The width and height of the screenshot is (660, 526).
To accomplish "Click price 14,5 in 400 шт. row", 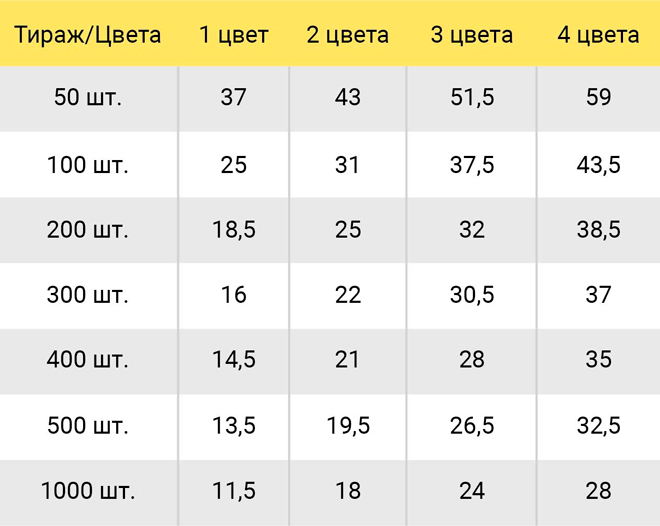I will [x=234, y=360].
